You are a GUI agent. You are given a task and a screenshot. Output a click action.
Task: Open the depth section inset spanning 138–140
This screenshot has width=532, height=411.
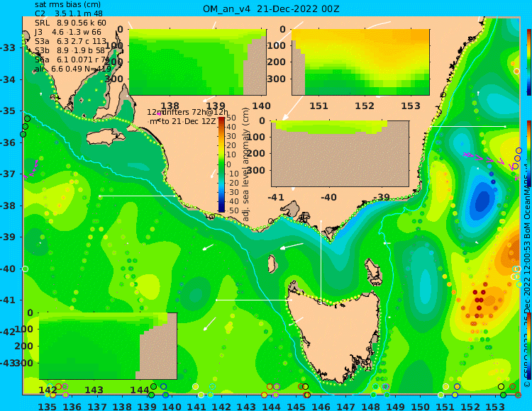(x=197, y=62)
